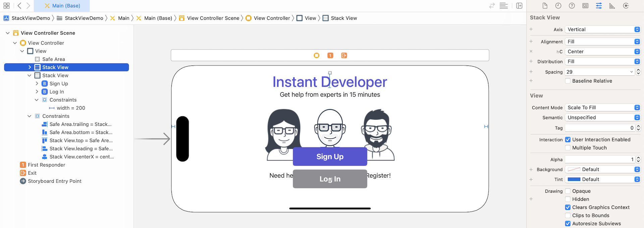
Task: Open the History inspector clock icon
Action: coord(558,6)
